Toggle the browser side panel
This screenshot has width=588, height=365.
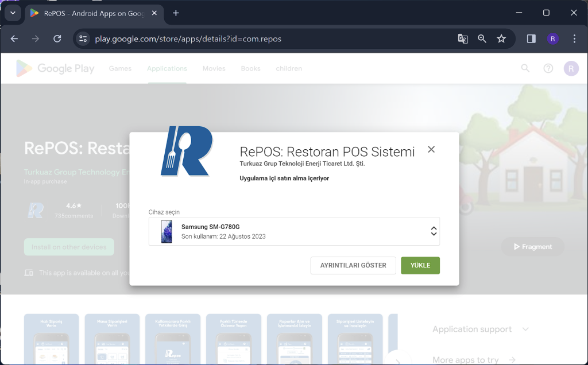[x=531, y=38]
